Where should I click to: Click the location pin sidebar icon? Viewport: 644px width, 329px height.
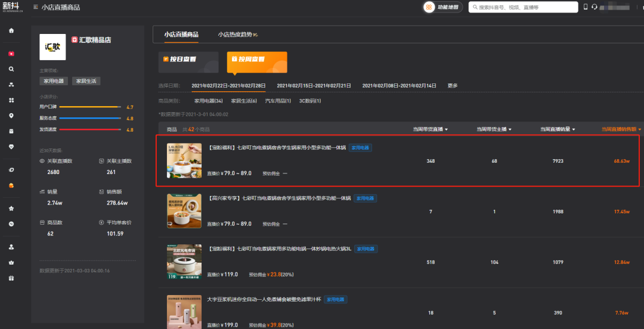point(11,116)
